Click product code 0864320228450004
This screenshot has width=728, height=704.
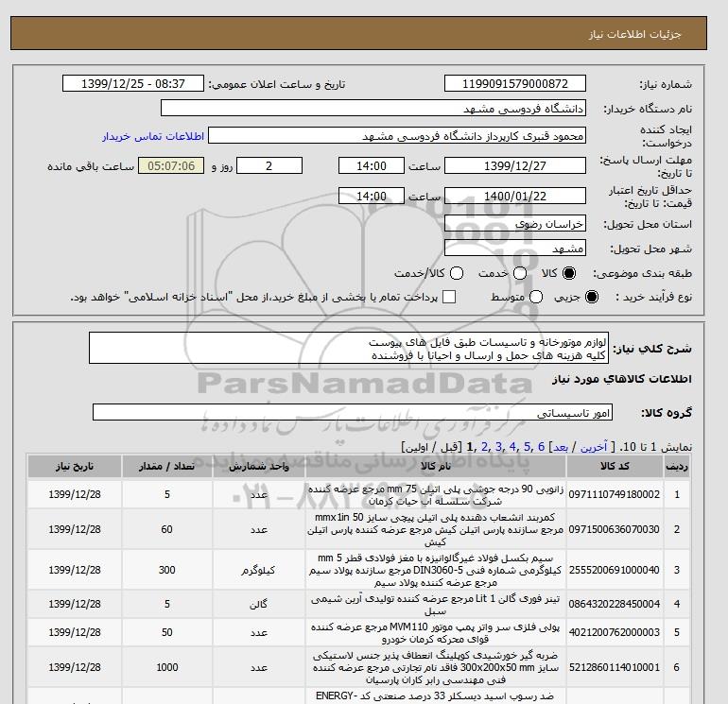[x=615, y=604]
